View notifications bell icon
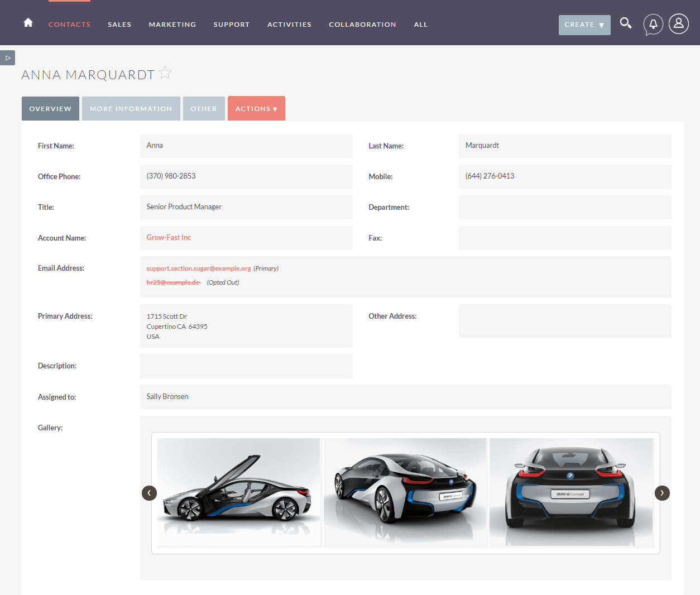This screenshot has height=595, width=700. point(653,24)
